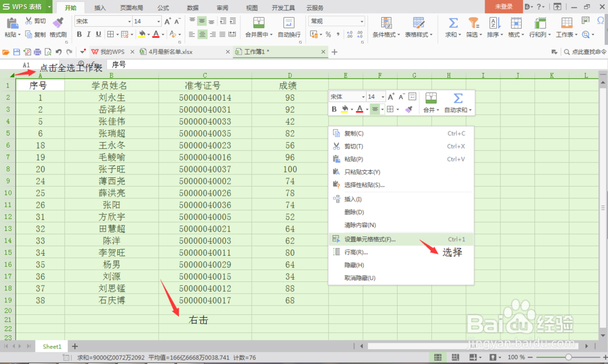Click the Paste icon in the ribbon
This screenshot has height=364, width=608.
(12, 23)
